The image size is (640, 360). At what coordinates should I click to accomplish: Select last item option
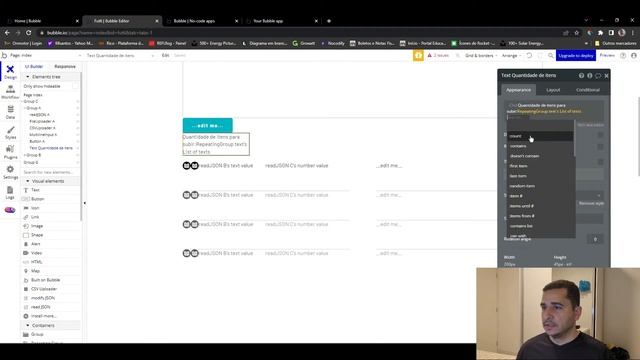pyautogui.click(x=540, y=176)
